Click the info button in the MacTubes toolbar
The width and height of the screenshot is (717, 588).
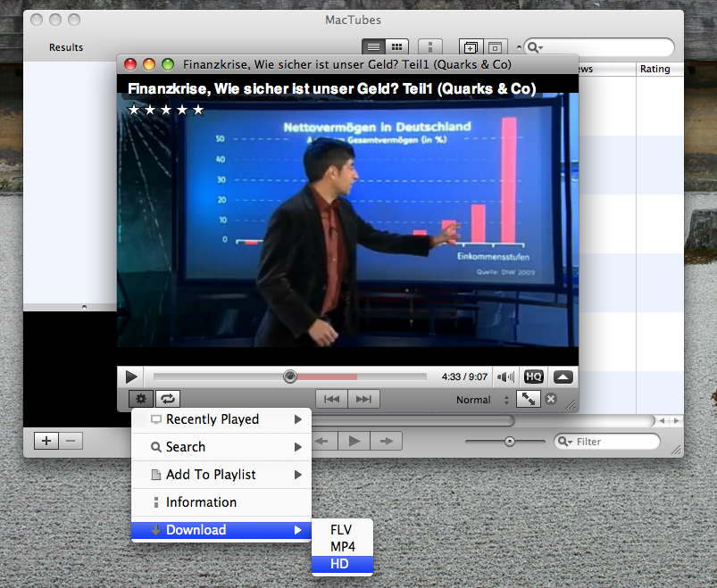(x=430, y=46)
